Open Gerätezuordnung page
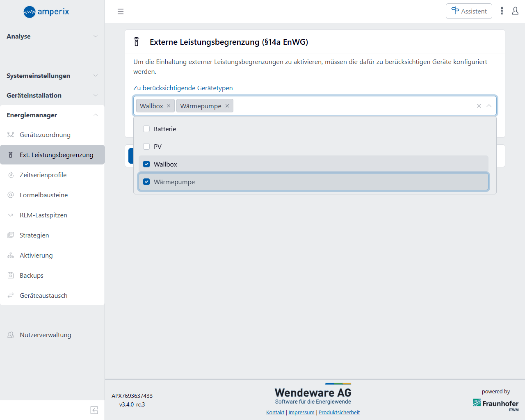 52,135
